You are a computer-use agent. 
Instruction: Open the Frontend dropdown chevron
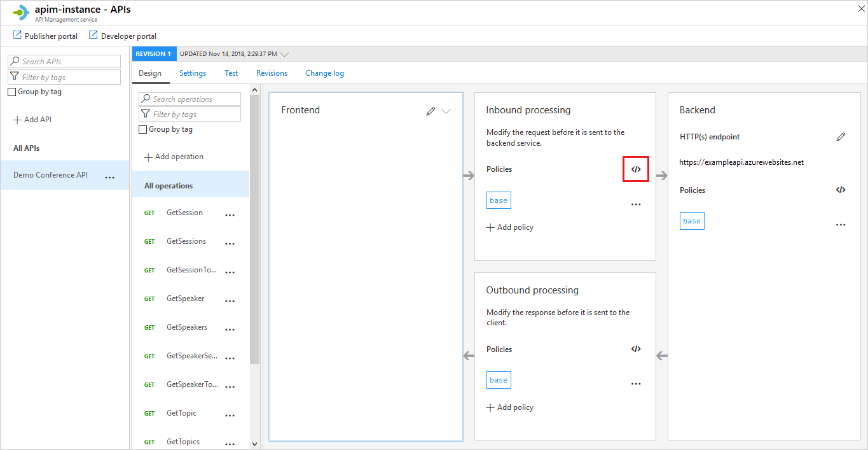(446, 110)
